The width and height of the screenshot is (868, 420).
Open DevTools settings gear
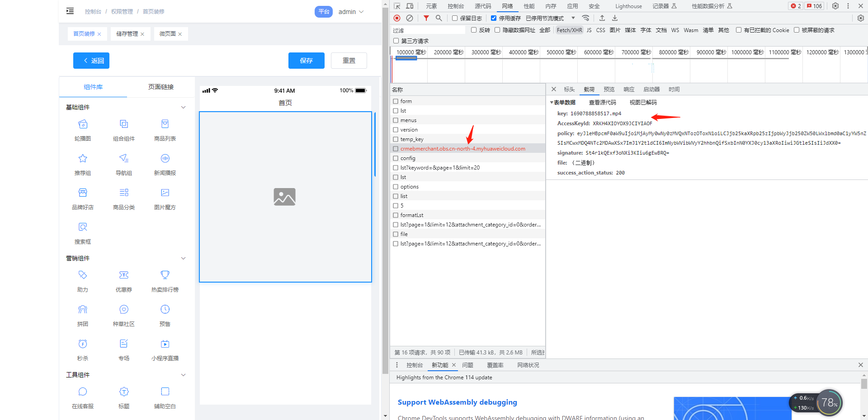coord(835,6)
